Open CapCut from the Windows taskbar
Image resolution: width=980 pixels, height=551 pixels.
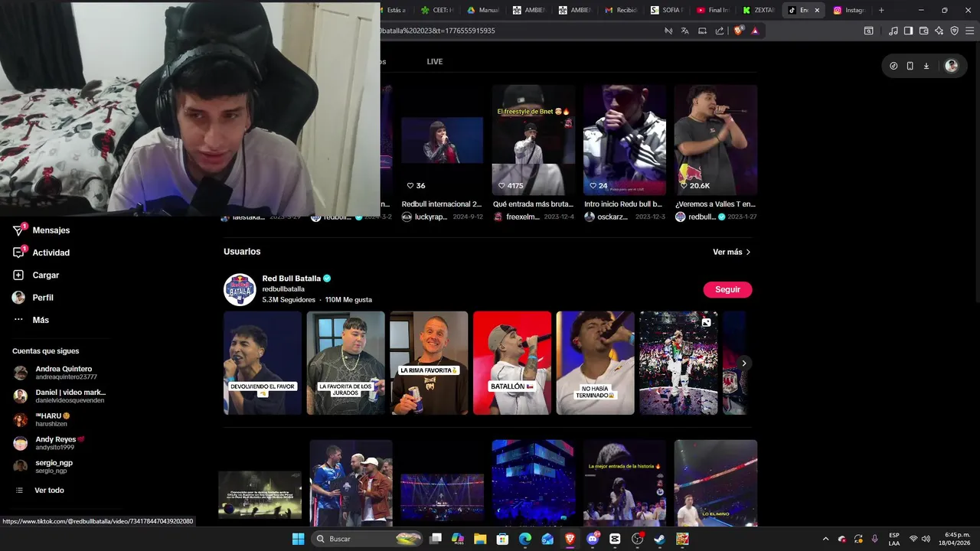[615, 539]
